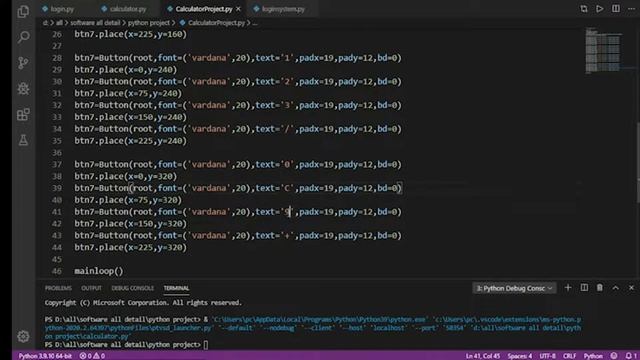Screen dimensions: 640x360
Task: Click feedback smiley in status bar
Action: 614,356
